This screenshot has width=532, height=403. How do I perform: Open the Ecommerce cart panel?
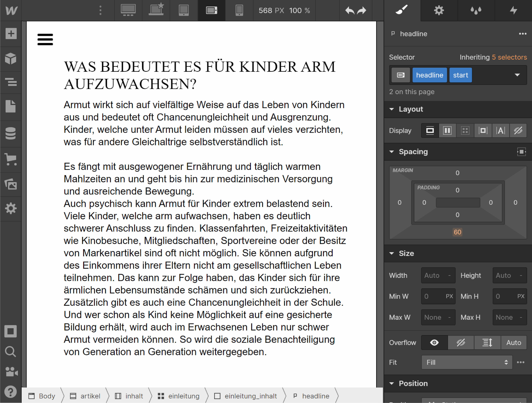(x=11, y=159)
